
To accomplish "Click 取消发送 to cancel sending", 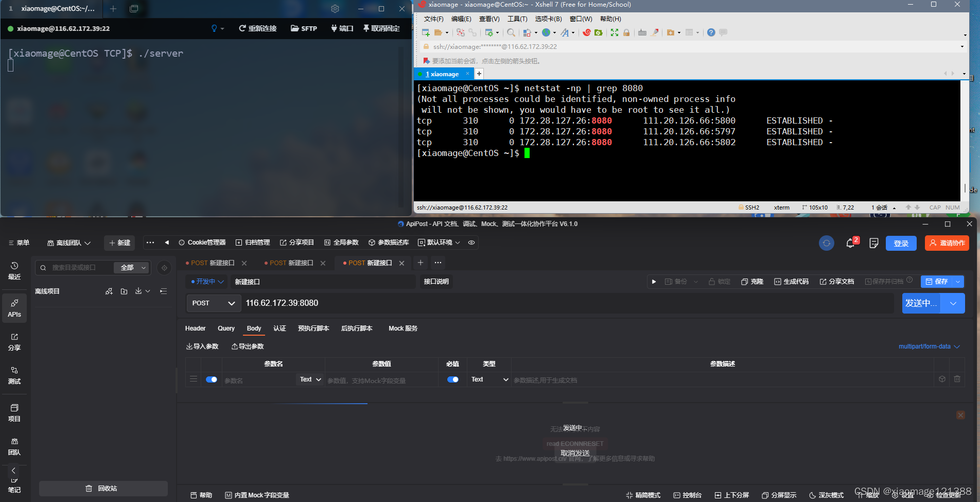I will [x=575, y=453].
